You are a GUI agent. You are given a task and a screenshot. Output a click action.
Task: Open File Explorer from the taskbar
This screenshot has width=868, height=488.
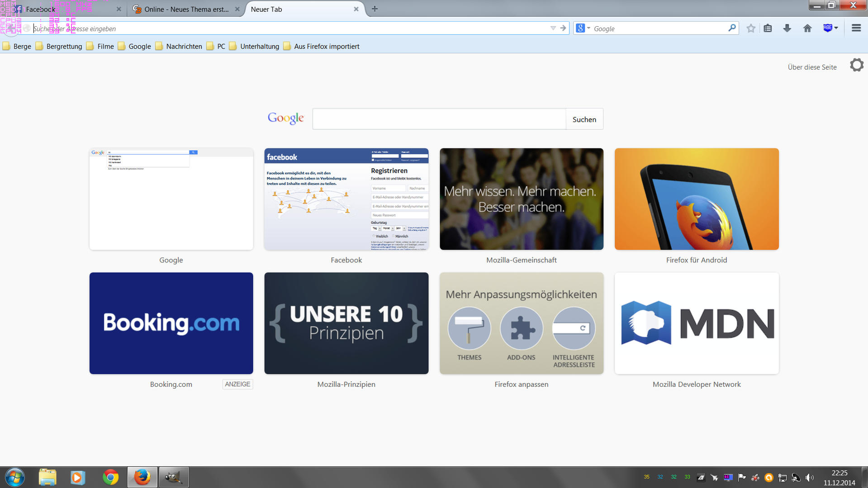click(x=47, y=477)
